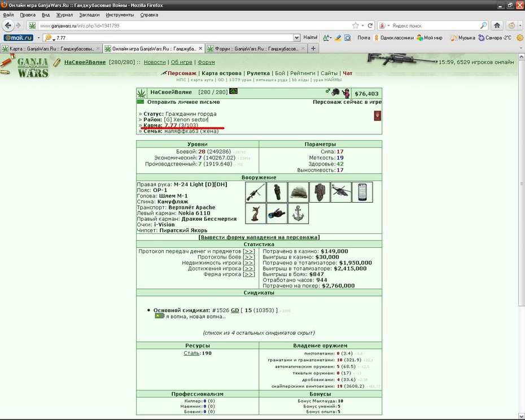Click the mail.ru toolbar logo
Viewport: 525px width, 420px height.
18,37
